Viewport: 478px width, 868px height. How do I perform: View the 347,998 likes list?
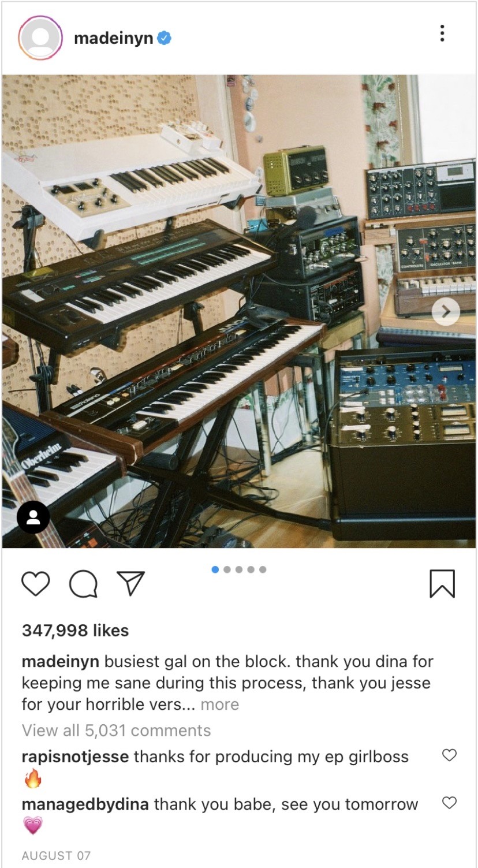tap(75, 630)
